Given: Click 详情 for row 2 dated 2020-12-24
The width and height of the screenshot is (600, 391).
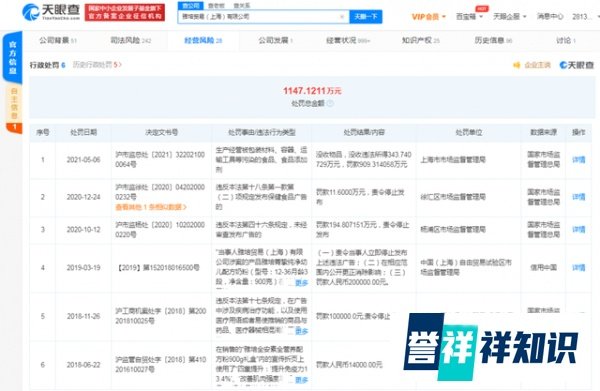Looking at the screenshot, I should coord(578,197).
